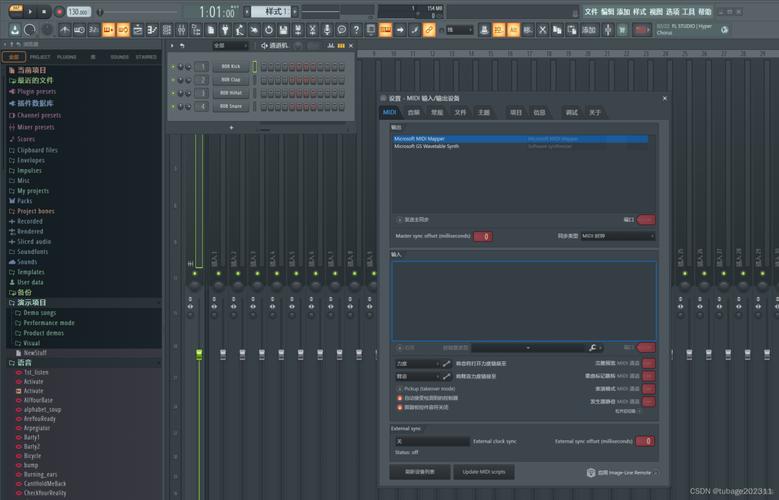Click the wrench icon beside the controller type dropdown
The image size is (779, 500).
[594, 347]
